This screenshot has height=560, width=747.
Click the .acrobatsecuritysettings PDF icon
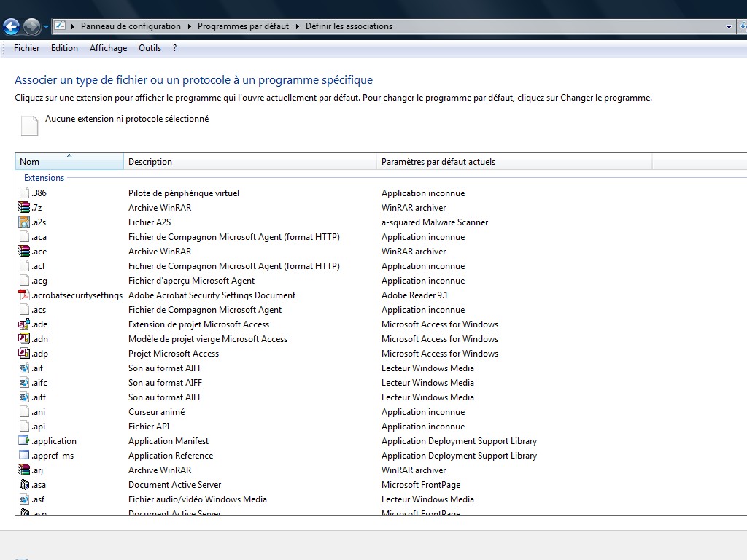24,295
